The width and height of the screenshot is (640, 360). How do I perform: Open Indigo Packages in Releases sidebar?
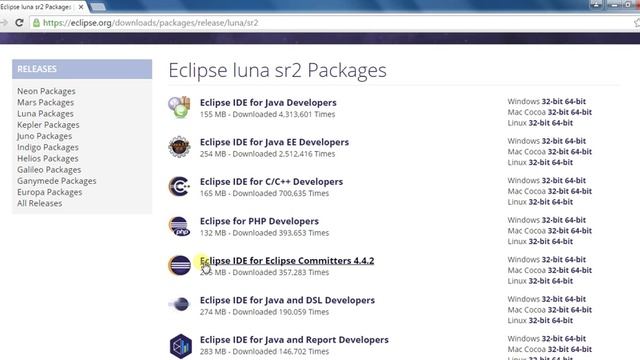[48, 147]
